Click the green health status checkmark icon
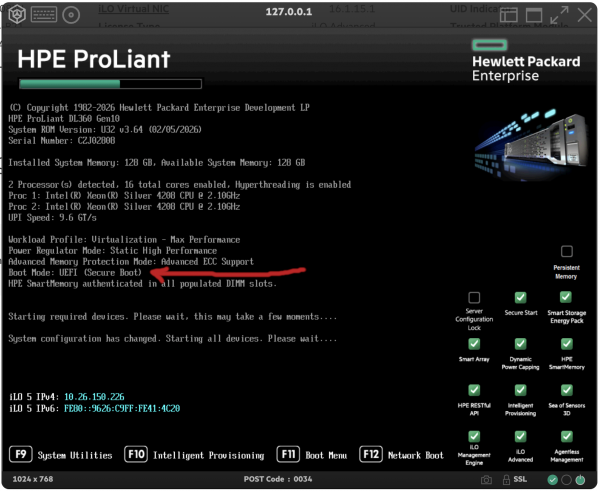The height and width of the screenshot is (491, 600). [552, 480]
